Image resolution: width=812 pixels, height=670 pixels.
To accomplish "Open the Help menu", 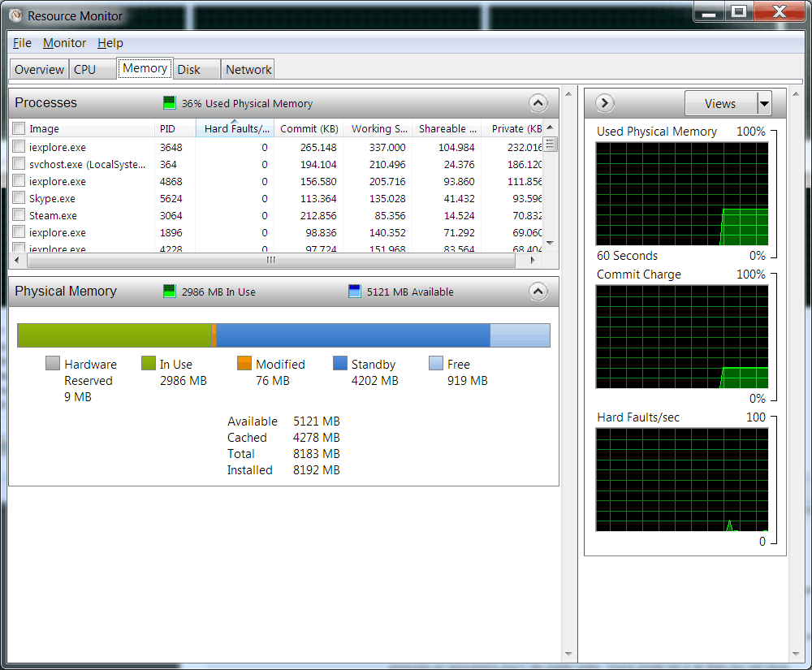I will [x=110, y=43].
